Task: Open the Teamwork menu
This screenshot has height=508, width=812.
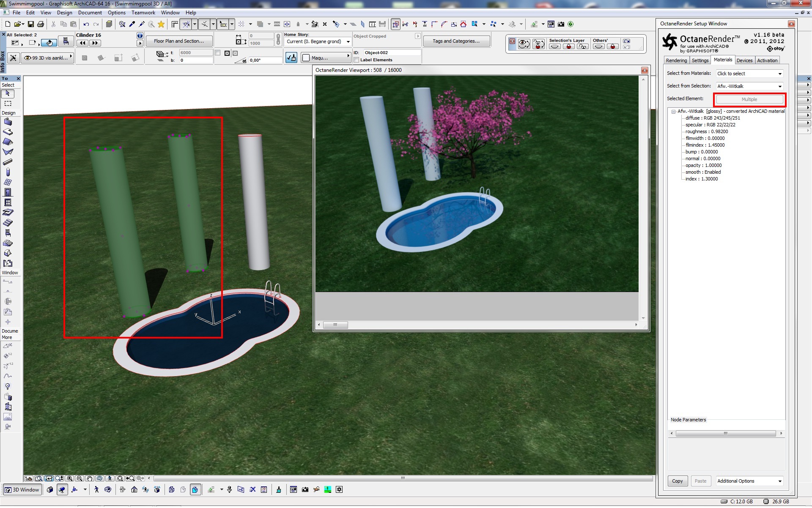Action: pyautogui.click(x=143, y=13)
